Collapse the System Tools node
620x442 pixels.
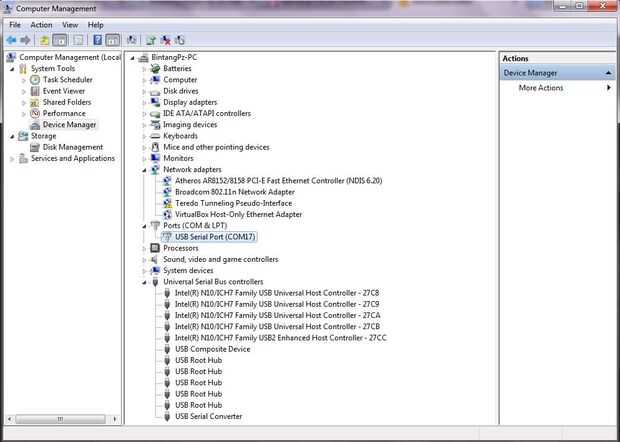coord(12,69)
